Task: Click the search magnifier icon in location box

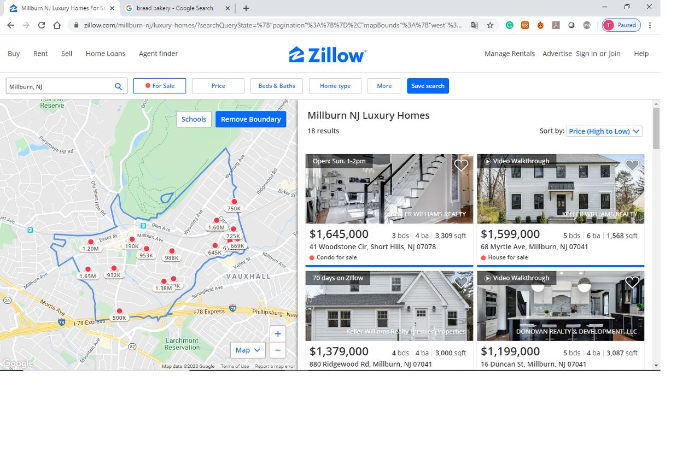Action: pos(118,86)
